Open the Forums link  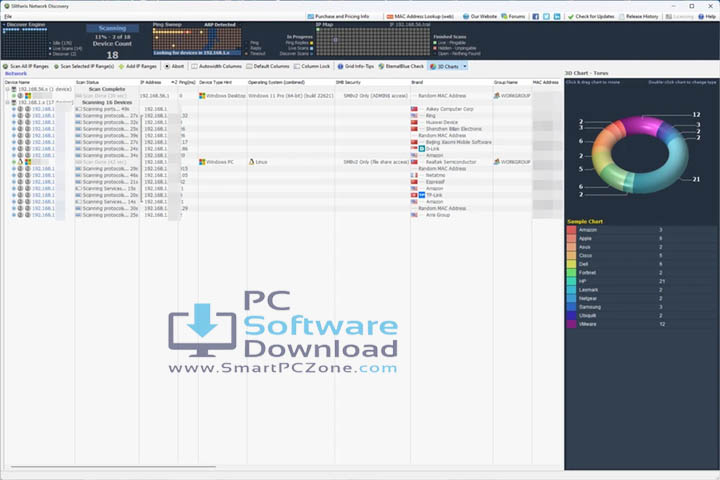click(513, 17)
